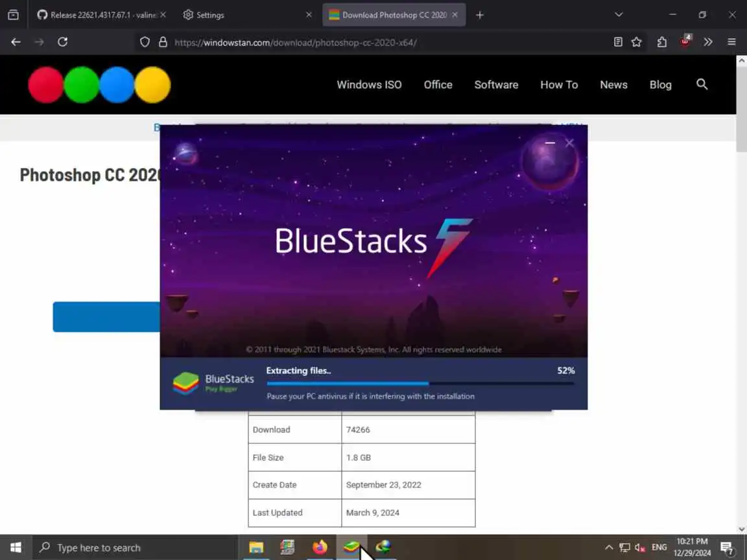Screen dimensions: 747x560
Task: Click the BlueStacks installer progress bar
Action: 420,383
